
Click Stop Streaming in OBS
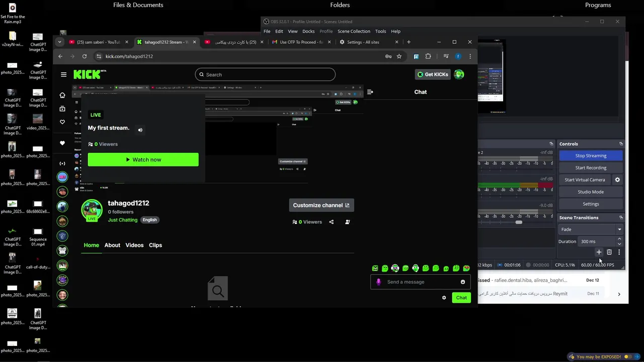click(591, 156)
